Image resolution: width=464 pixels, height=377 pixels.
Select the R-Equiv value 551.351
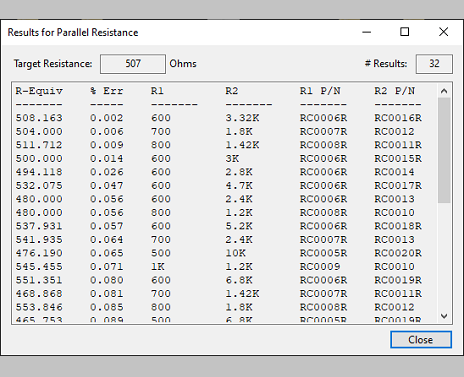(x=39, y=280)
